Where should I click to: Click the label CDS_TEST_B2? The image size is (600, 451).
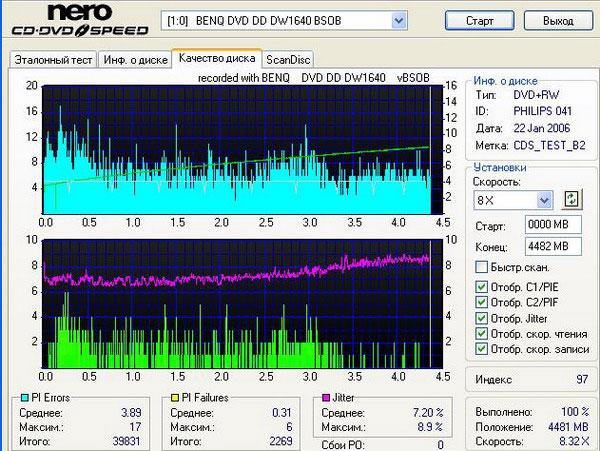[549, 145]
